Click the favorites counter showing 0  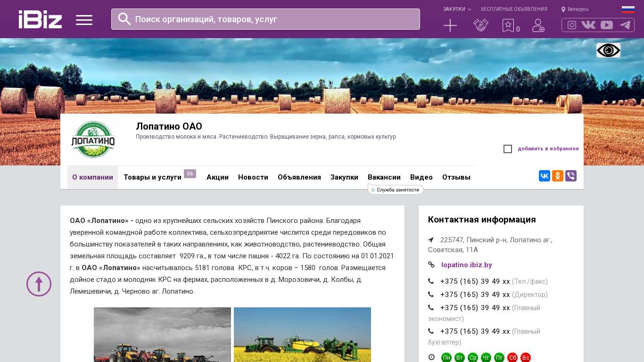pos(518,29)
